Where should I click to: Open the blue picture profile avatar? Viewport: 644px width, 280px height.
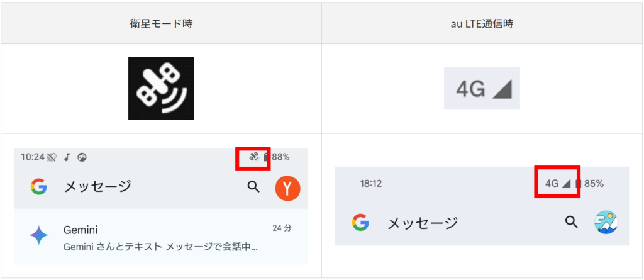(606, 222)
